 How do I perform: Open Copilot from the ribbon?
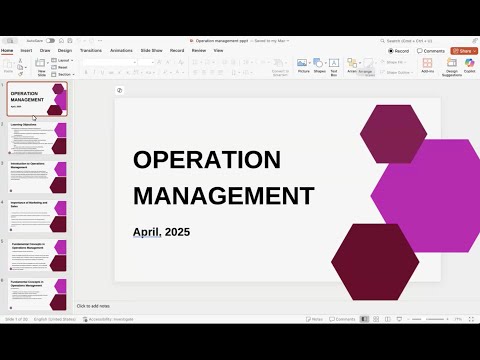(470, 66)
